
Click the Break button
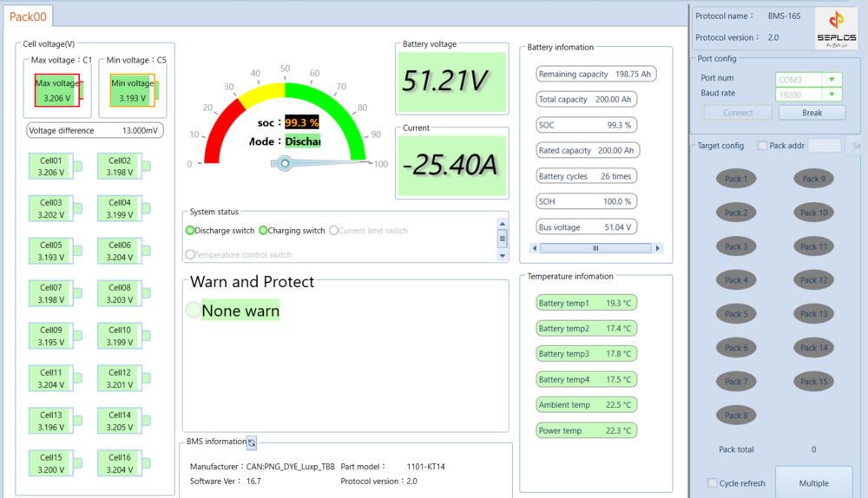click(812, 112)
